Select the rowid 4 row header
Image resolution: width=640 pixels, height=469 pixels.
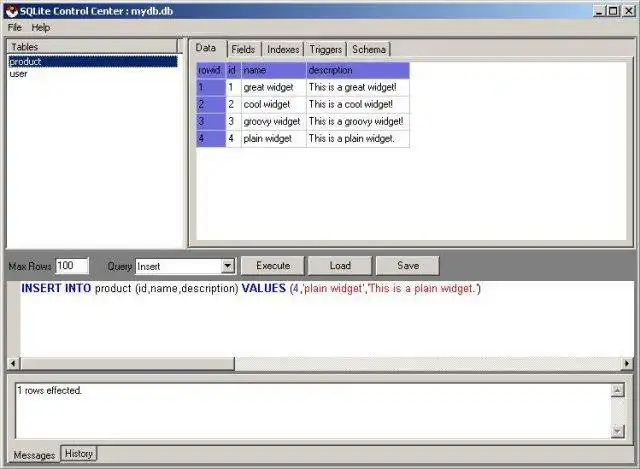click(x=211, y=138)
